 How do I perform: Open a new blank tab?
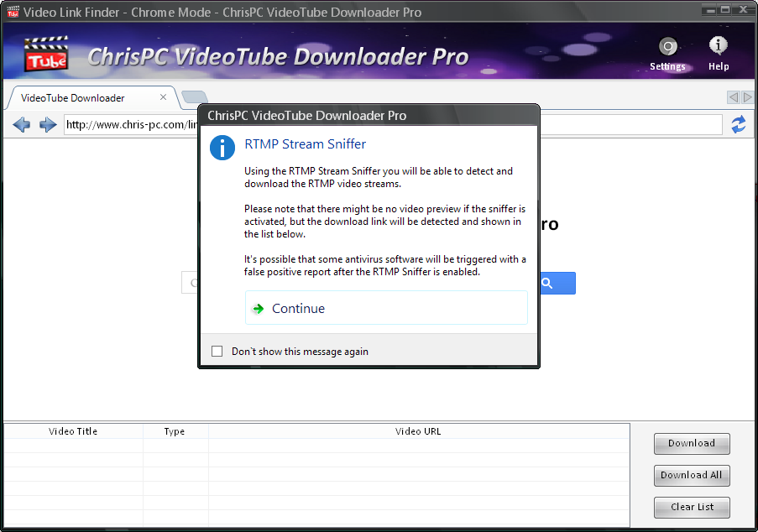[x=195, y=96]
